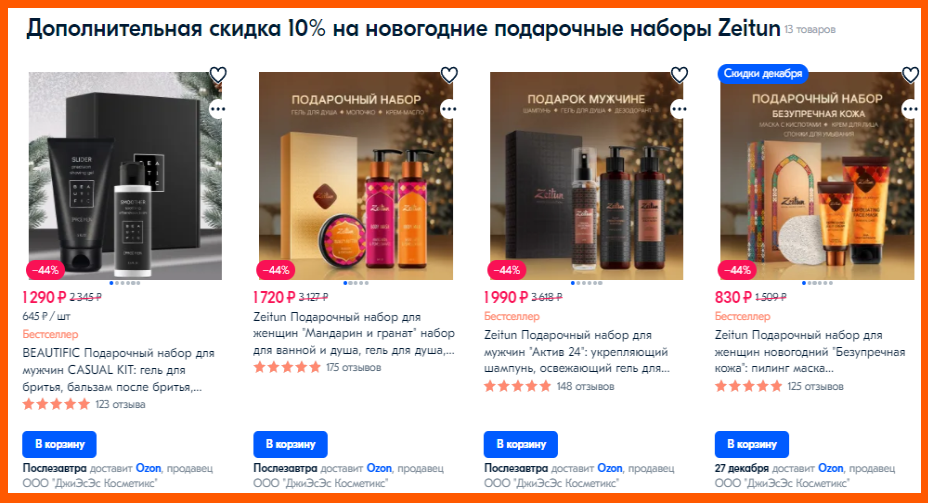
Task: View the 148 отзывов reviews
Action: pyautogui.click(x=585, y=386)
